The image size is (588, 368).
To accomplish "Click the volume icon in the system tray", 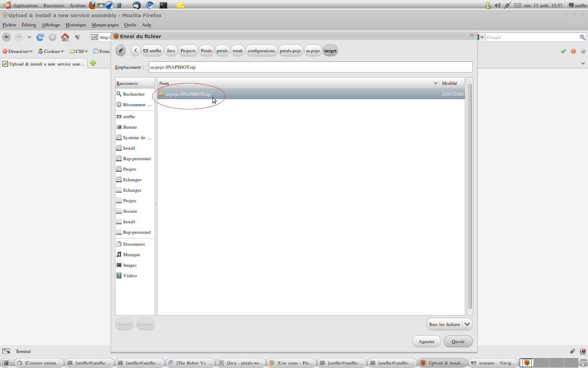I will point(497,5).
